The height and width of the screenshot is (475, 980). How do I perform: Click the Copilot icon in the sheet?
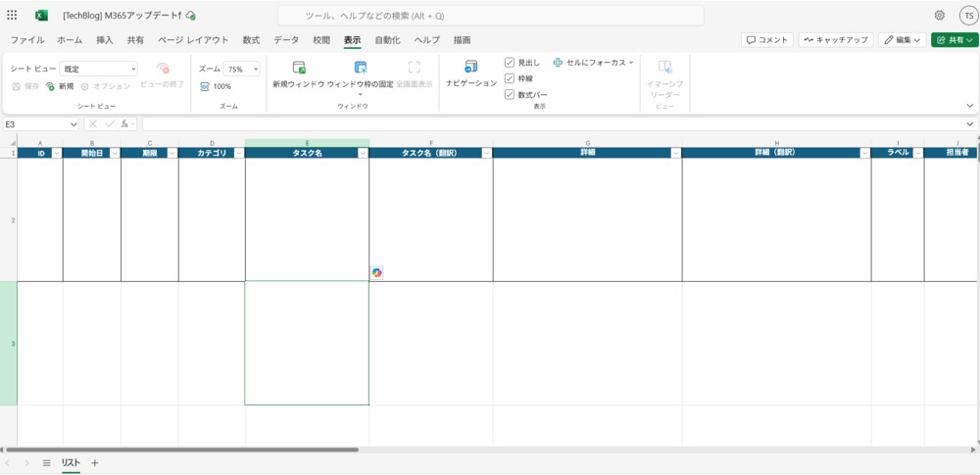click(x=377, y=273)
